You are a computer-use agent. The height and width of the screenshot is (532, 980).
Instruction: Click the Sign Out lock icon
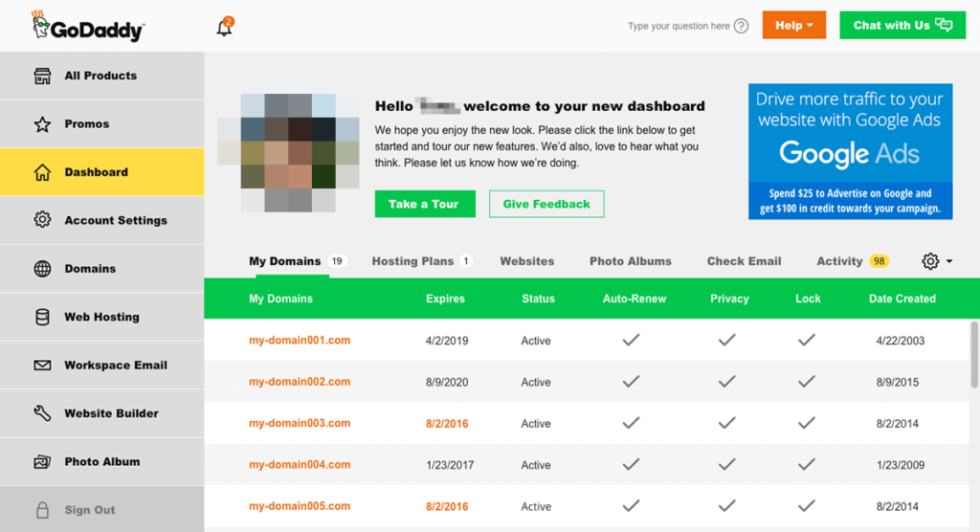click(42, 509)
